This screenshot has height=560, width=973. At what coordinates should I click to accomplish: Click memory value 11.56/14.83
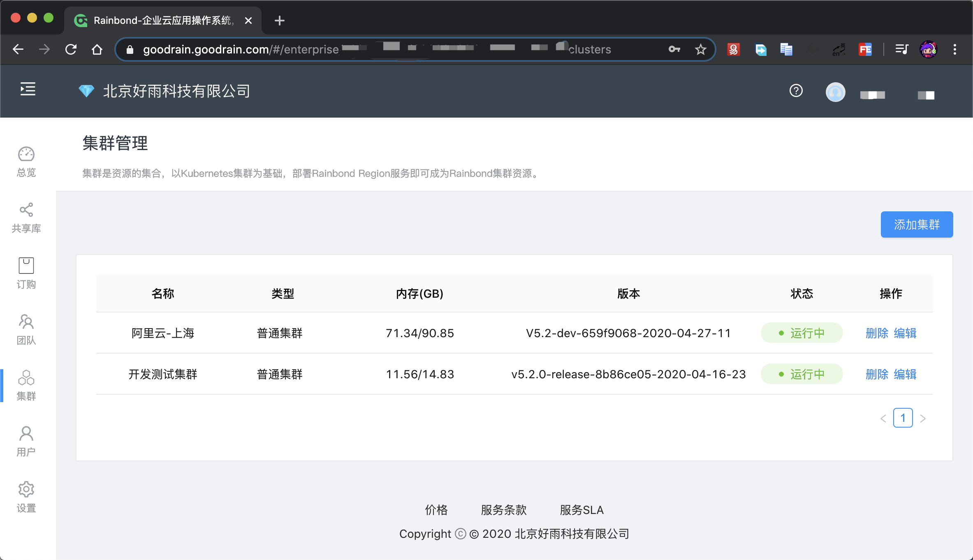[x=420, y=374]
